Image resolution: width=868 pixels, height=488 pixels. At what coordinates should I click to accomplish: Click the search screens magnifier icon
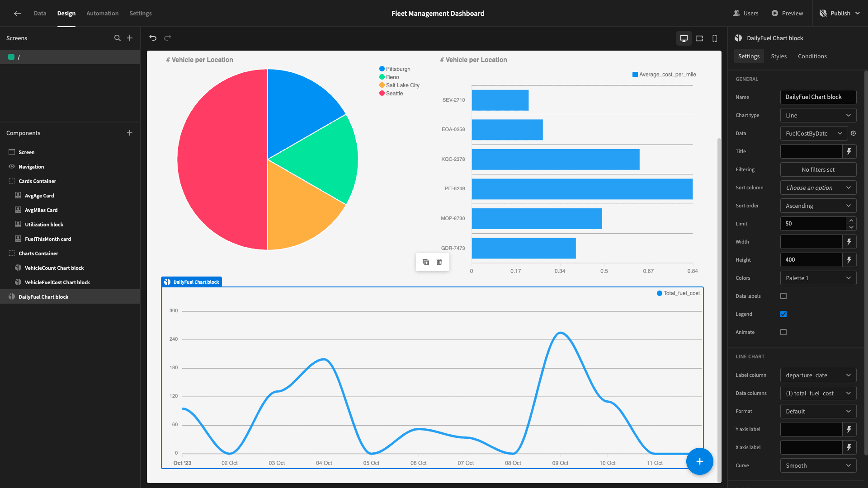(x=118, y=38)
